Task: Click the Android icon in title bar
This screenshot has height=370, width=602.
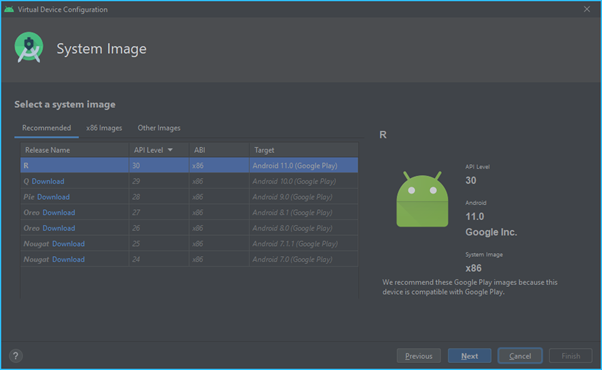Action: pyautogui.click(x=9, y=9)
